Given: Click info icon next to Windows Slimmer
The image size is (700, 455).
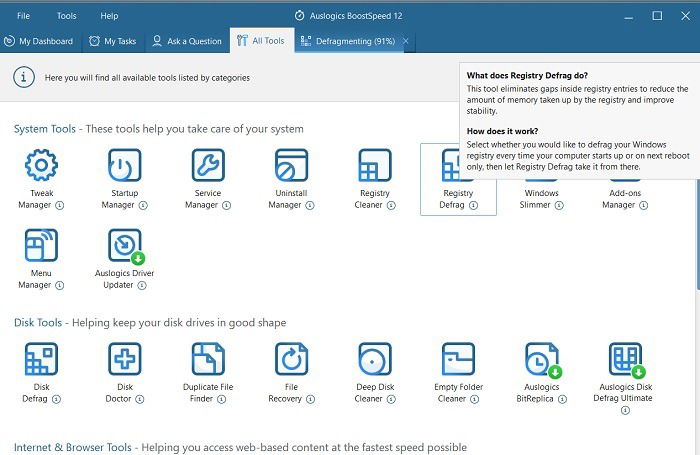Looking at the screenshot, I should pos(559,205).
